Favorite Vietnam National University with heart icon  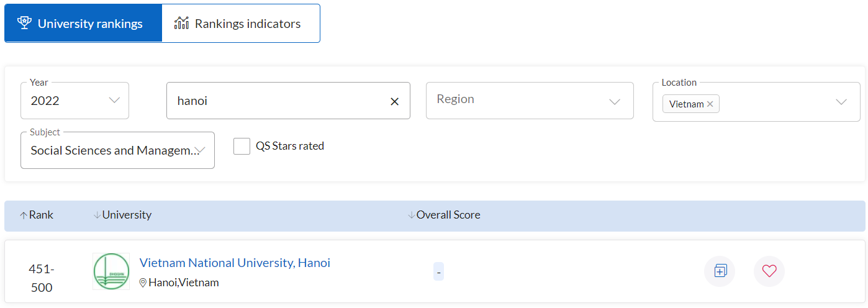(x=769, y=271)
